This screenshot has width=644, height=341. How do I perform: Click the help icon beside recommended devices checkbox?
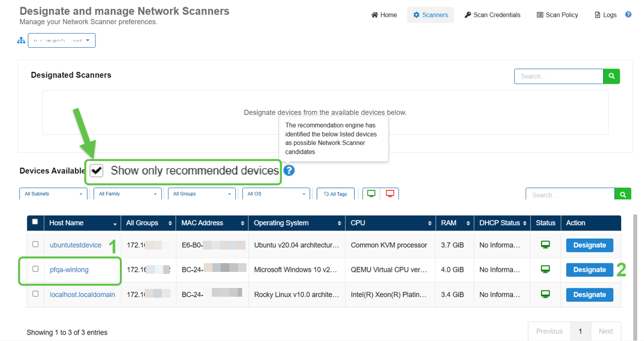point(289,171)
